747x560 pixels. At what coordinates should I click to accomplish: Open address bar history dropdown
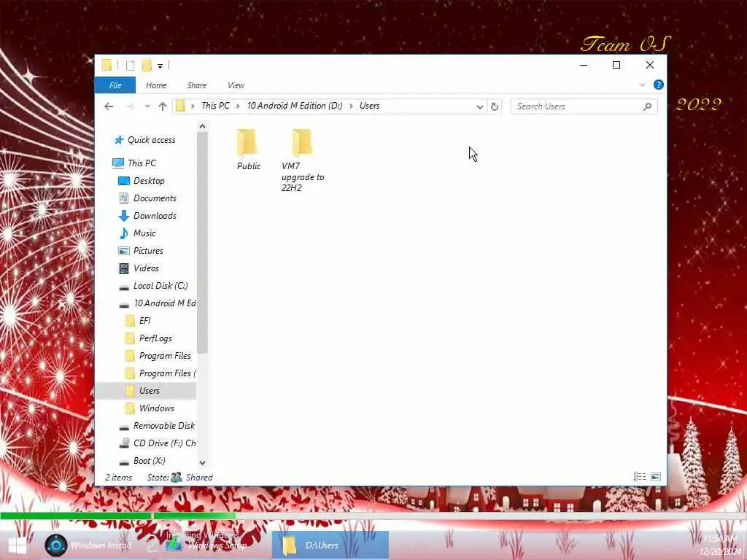pos(480,106)
